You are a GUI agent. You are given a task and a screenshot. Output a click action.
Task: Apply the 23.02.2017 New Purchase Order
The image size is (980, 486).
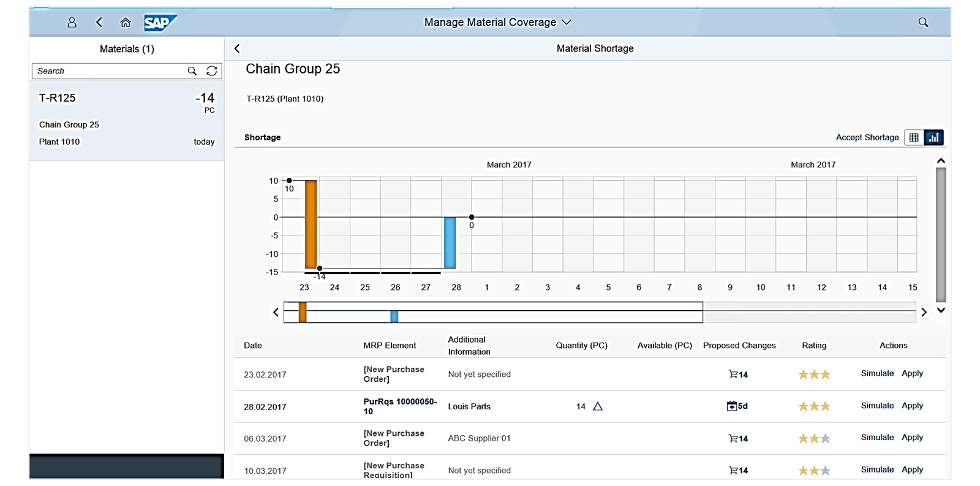[912, 373]
